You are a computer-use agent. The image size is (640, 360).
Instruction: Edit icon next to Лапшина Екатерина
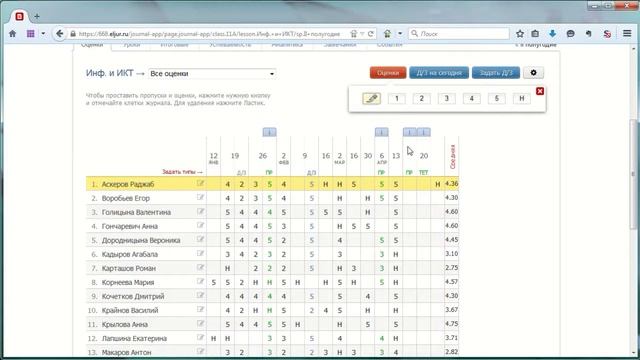(200, 338)
